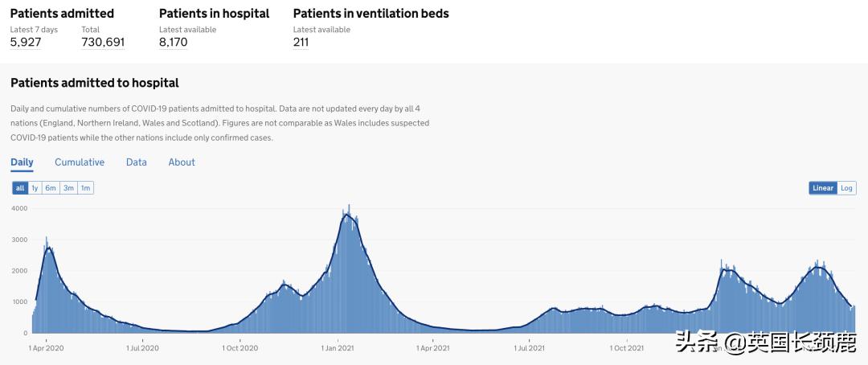The width and height of the screenshot is (868, 365).
Task: Set chart range to 1y
Action: [35, 188]
